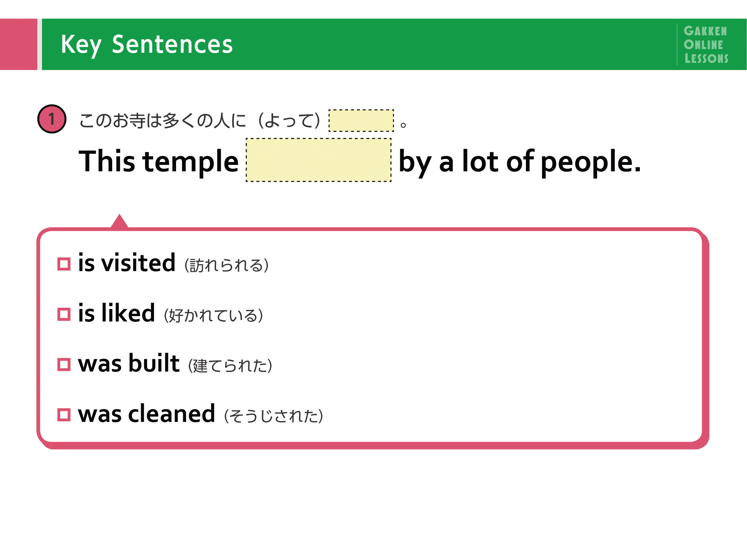This screenshot has width=747, height=560.
Task: Choose the "is liked" answer text
Action: [x=117, y=313]
